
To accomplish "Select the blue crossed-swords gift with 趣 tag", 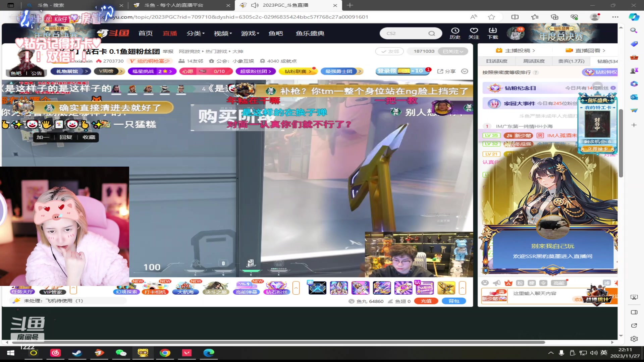I will [317, 288].
